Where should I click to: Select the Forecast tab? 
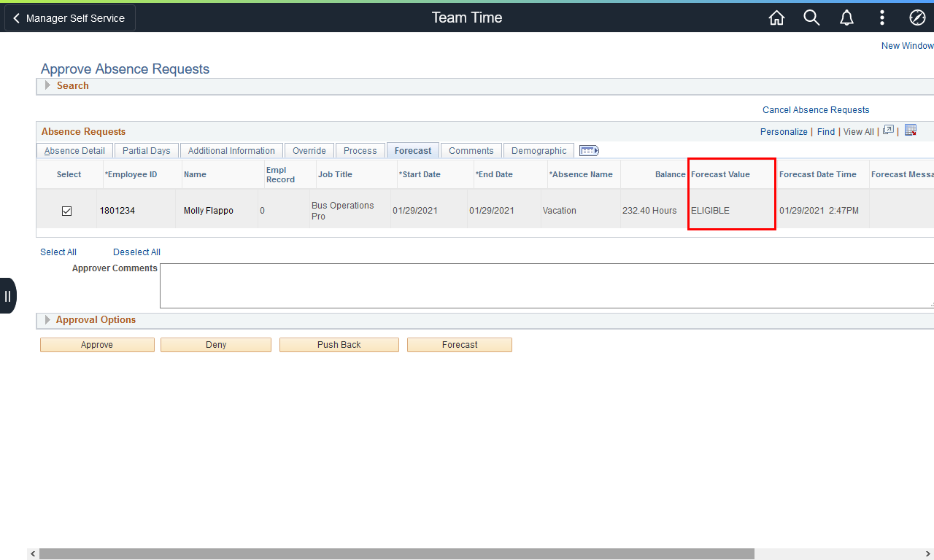click(x=413, y=151)
